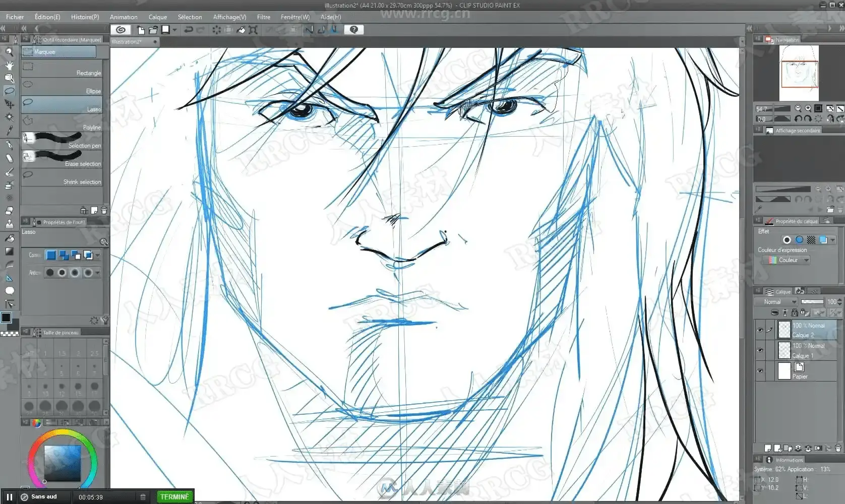Choose Selection pen sub tool
This screenshot has height=504, width=845.
click(x=62, y=142)
